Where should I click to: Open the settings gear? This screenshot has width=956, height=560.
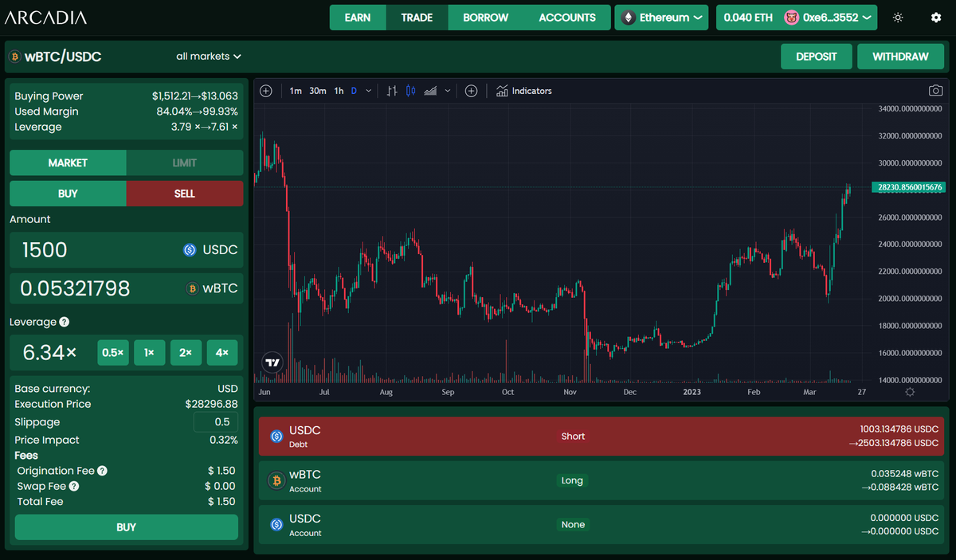(936, 18)
